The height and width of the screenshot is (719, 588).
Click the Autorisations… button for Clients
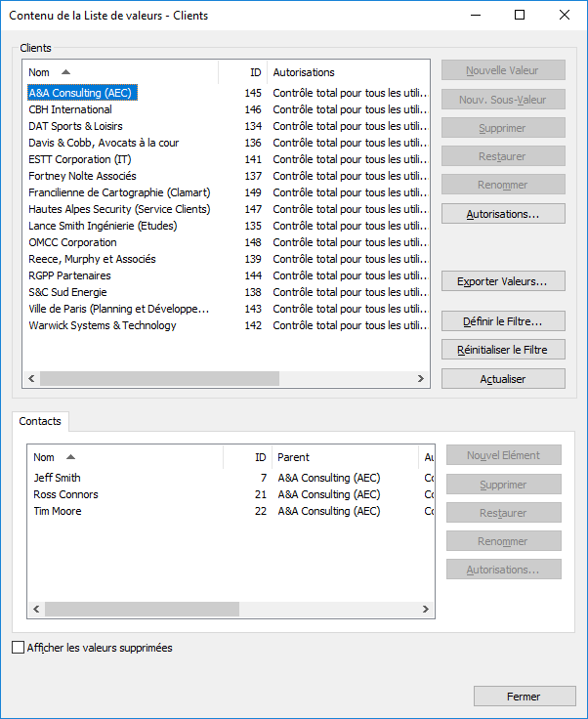(x=503, y=213)
